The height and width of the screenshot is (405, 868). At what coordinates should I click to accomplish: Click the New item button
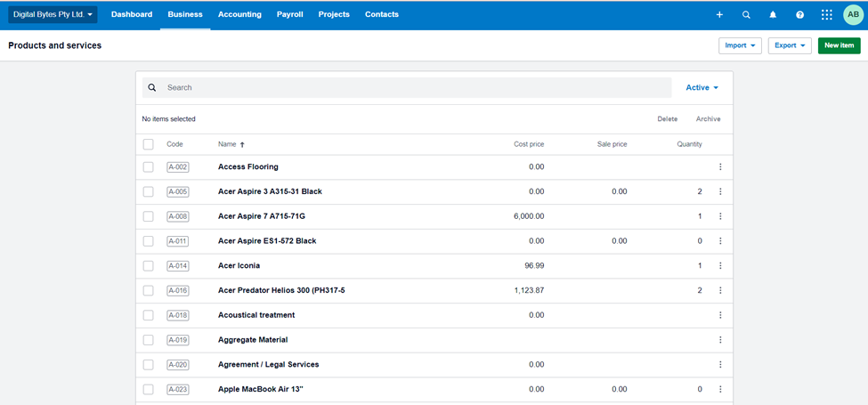point(839,45)
